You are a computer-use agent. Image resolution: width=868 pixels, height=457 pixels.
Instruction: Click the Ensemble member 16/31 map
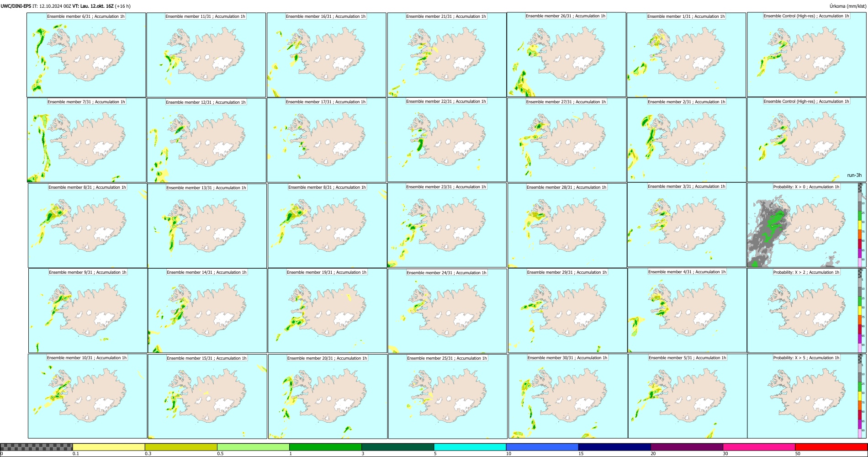[326, 55]
